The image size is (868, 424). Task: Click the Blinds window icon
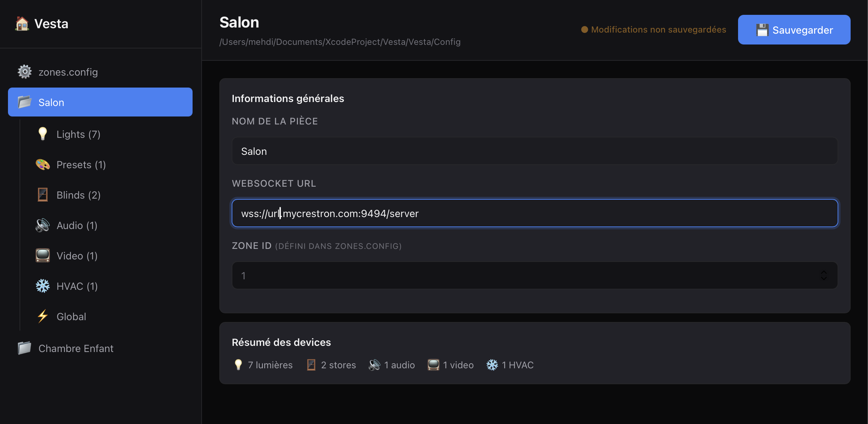point(43,195)
